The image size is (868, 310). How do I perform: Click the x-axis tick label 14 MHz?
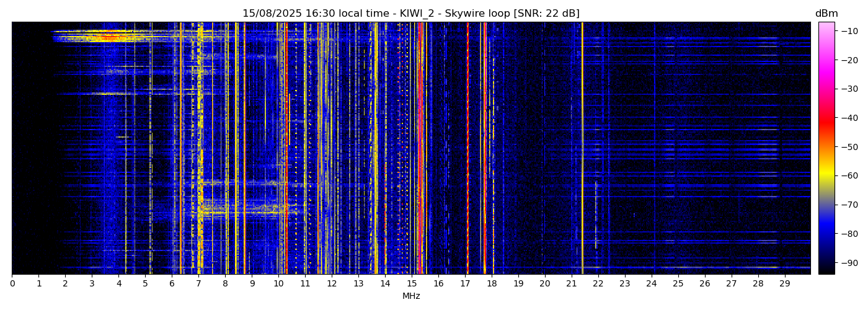coord(385,284)
